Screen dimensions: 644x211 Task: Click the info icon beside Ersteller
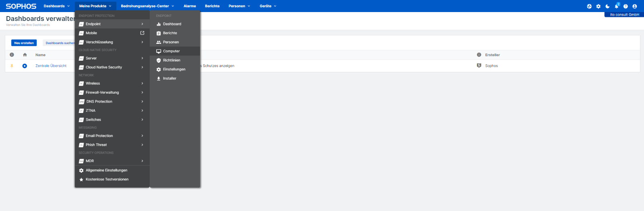point(479,55)
